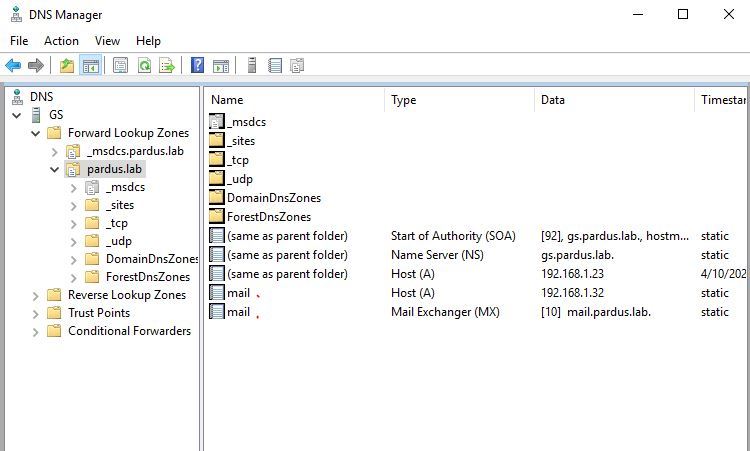Collapse the GS server node

[17, 115]
